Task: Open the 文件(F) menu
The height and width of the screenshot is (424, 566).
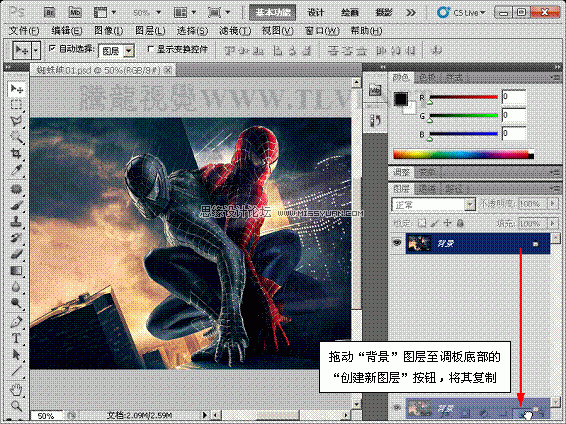Action: (24, 31)
